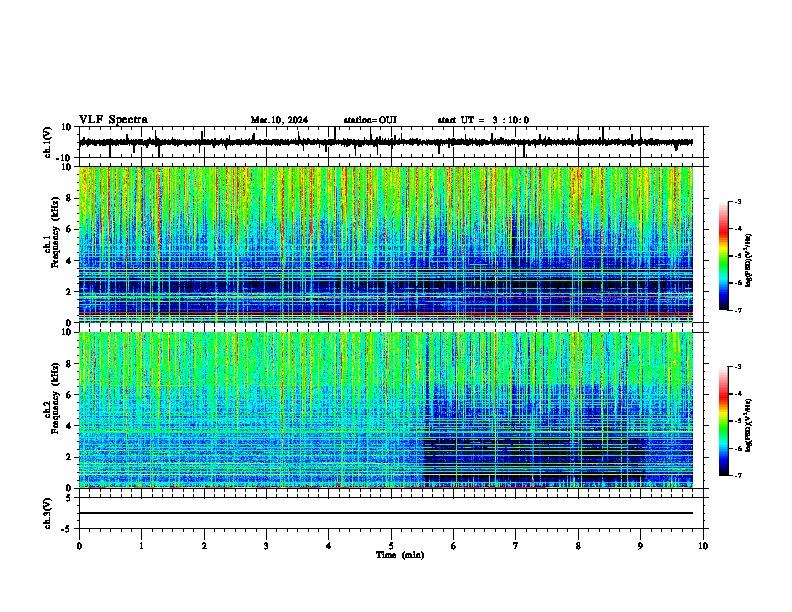Screen dimensions: 792x612
Task: Click the "-7" label on ch.2 colorbar
Action: 737,475
